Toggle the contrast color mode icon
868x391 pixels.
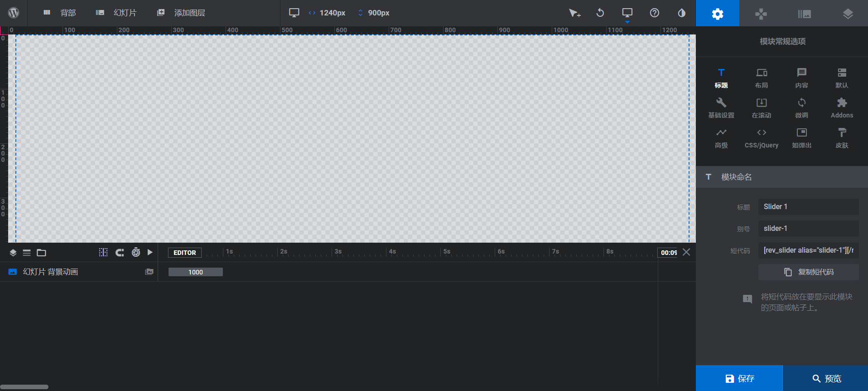point(682,13)
